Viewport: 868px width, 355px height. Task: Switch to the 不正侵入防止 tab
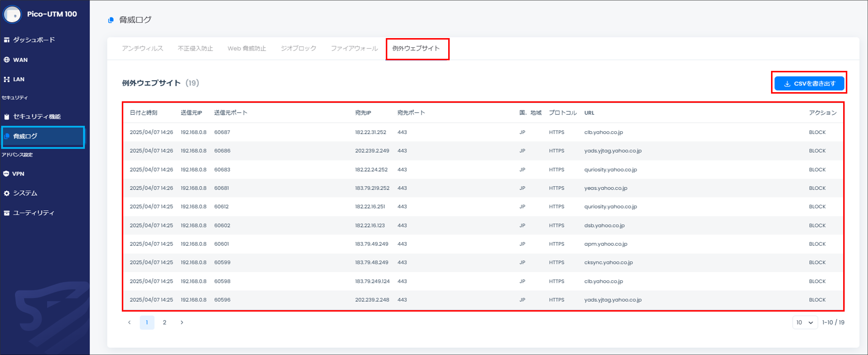195,48
